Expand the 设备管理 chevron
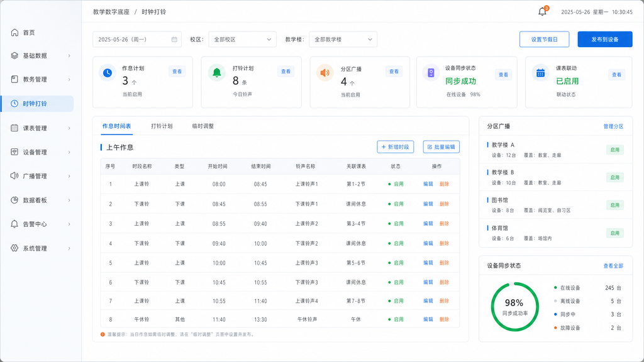Image resolution: width=644 pixels, height=362 pixels. coord(69,152)
